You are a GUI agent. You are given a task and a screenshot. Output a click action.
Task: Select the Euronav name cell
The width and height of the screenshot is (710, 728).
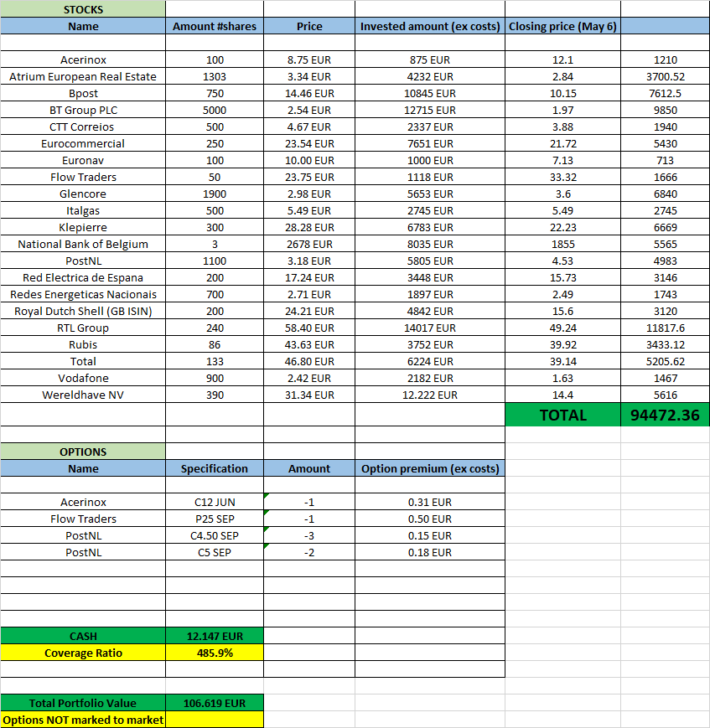(83, 160)
